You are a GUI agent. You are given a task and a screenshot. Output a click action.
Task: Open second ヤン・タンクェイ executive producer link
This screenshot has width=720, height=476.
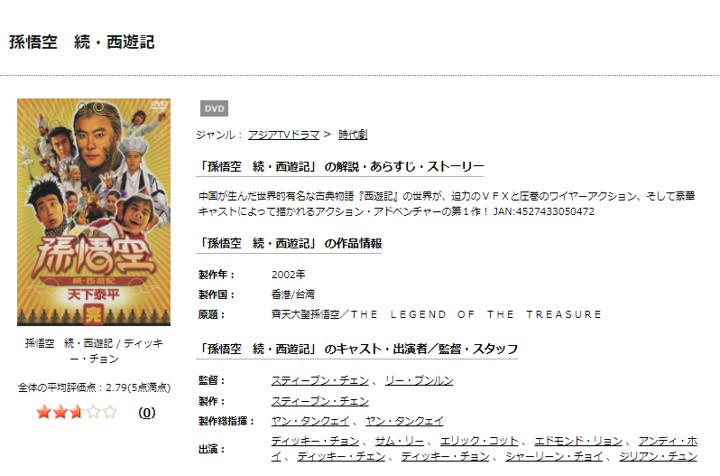click(x=405, y=421)
